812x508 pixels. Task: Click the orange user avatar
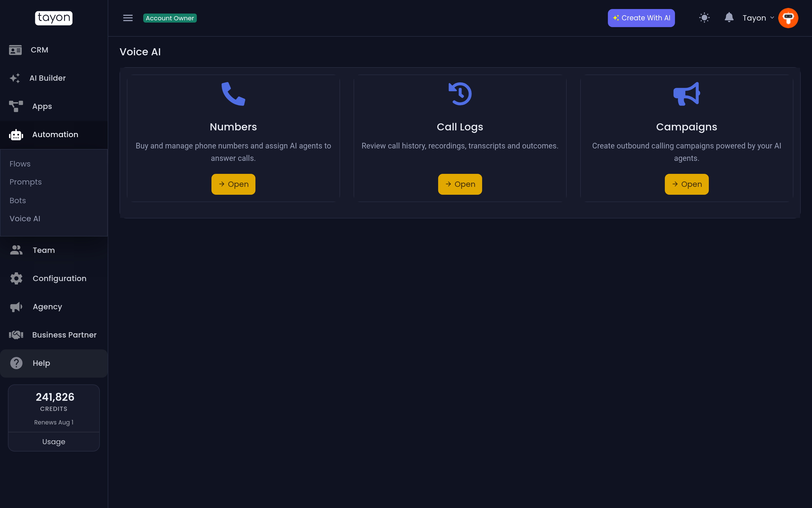point(788,18)
